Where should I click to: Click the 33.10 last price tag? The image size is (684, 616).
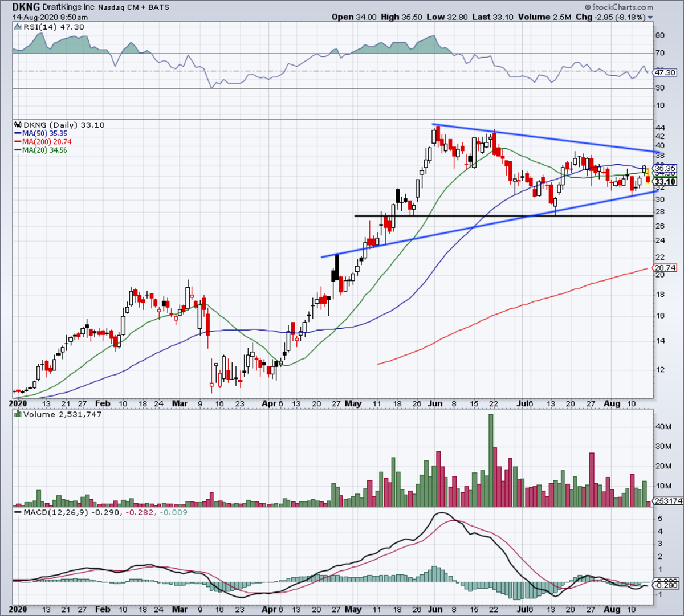point(665,182)
